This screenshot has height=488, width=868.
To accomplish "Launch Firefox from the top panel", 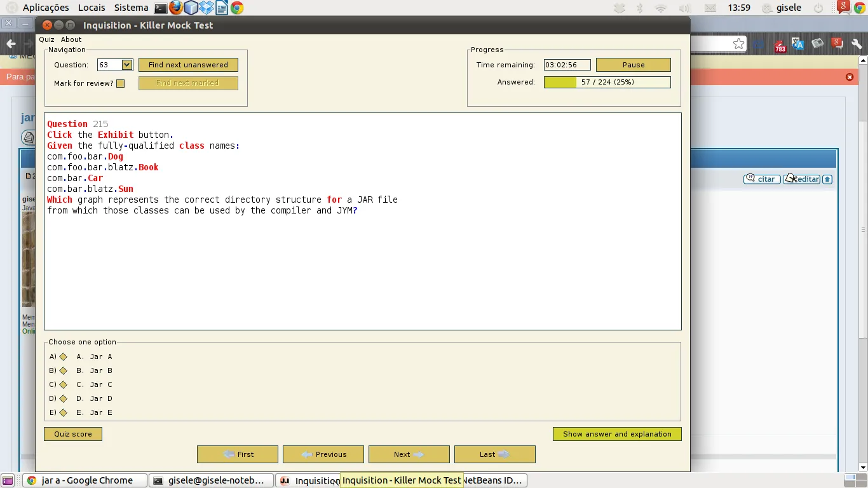I will pyautogui.click(x=176, y=8).
